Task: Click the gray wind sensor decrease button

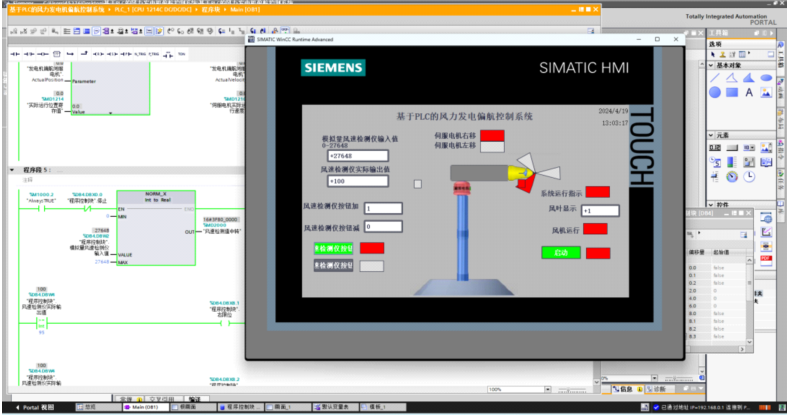Action: [x=333, y=265]
